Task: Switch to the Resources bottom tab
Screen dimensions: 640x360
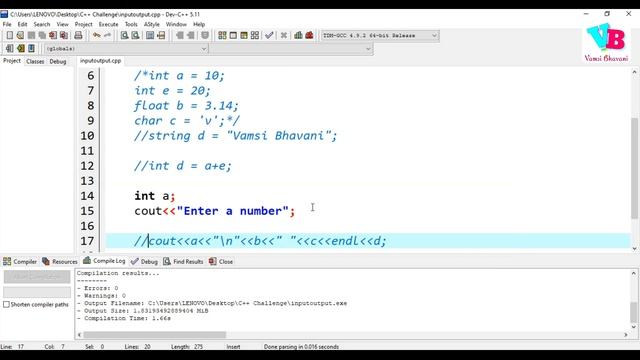Action: [x=60, y=262]
